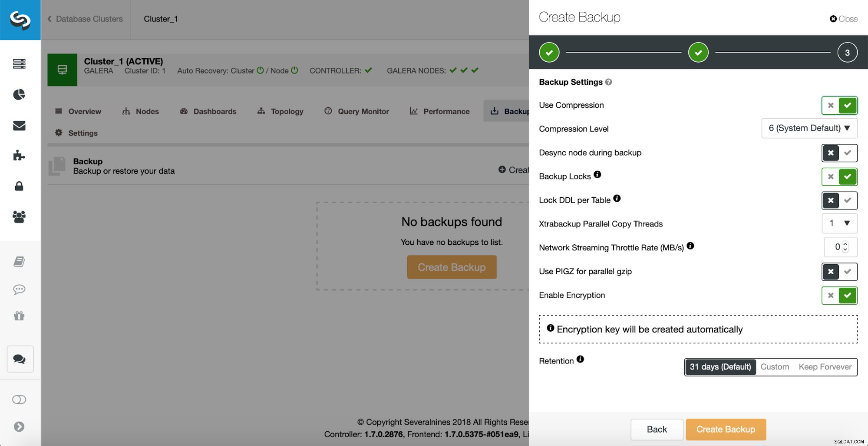Image resolution: width=868 pixels, height=446 pixels.
Task: Open the documentation book icon
Action: point(19,262)
